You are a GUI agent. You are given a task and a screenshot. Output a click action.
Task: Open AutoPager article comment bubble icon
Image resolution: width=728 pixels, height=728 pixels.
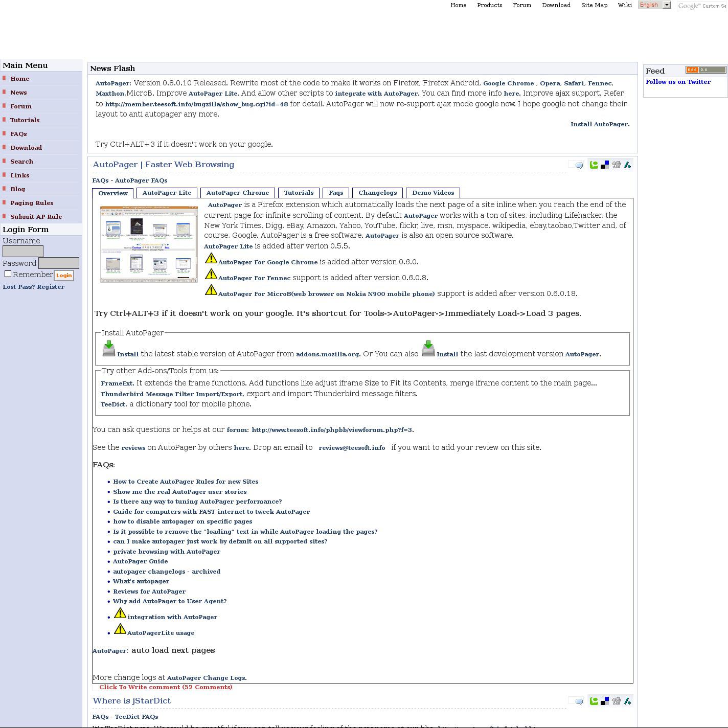pos(579,165)
